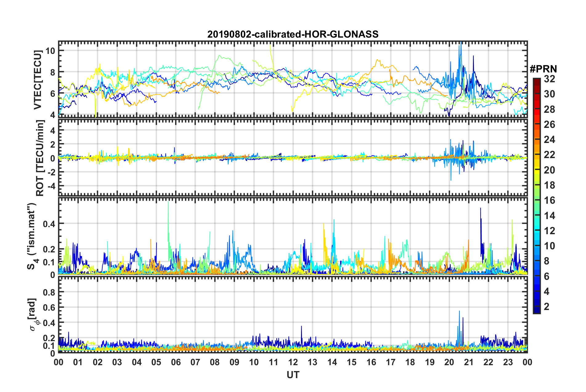Select UT axis tick label 18
The image size is (586, 392).
click(x=410, y=362)
